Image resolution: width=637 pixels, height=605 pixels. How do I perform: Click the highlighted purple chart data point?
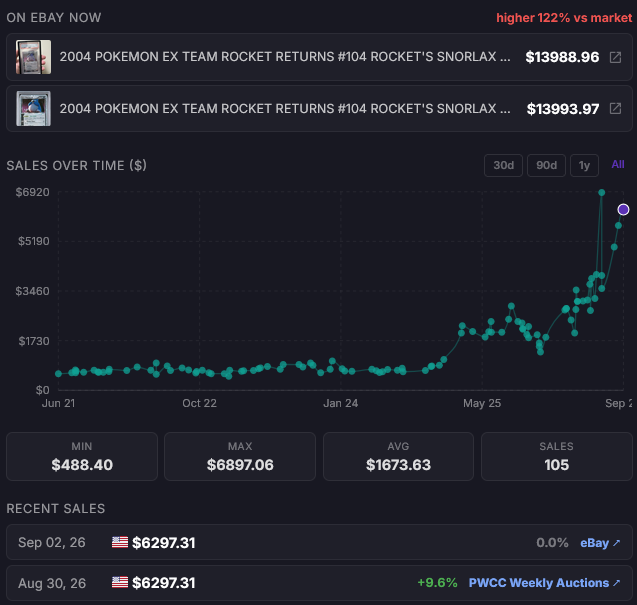[623, 210]
